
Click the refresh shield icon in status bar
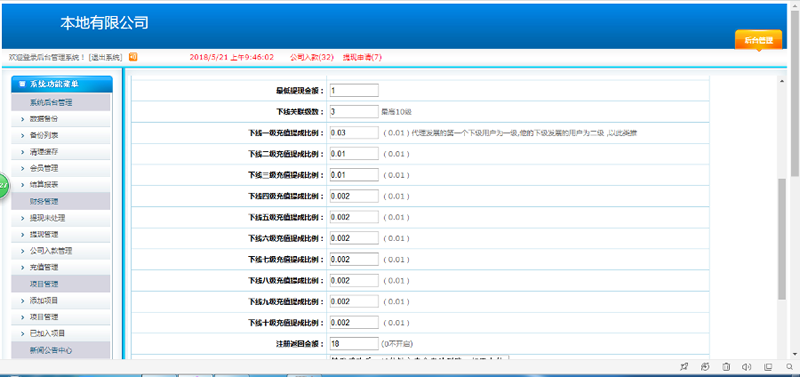tap(705, 366)
